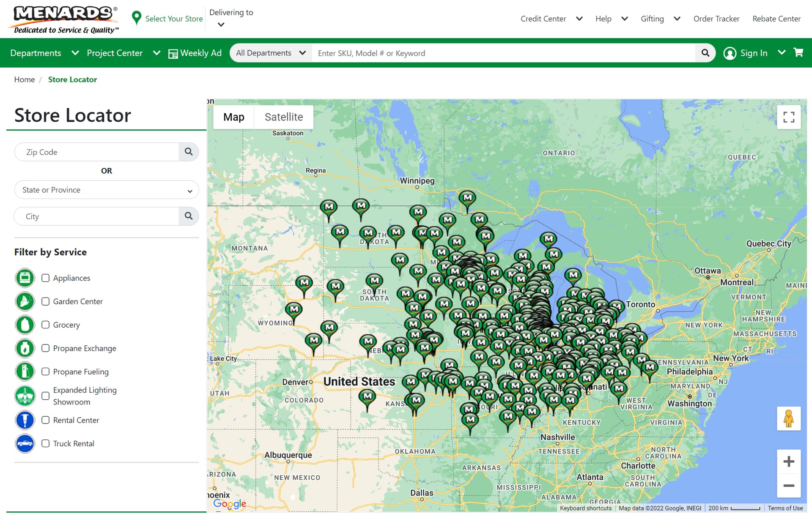
Task: Search by city magnifier button
Action: [189, 216]
